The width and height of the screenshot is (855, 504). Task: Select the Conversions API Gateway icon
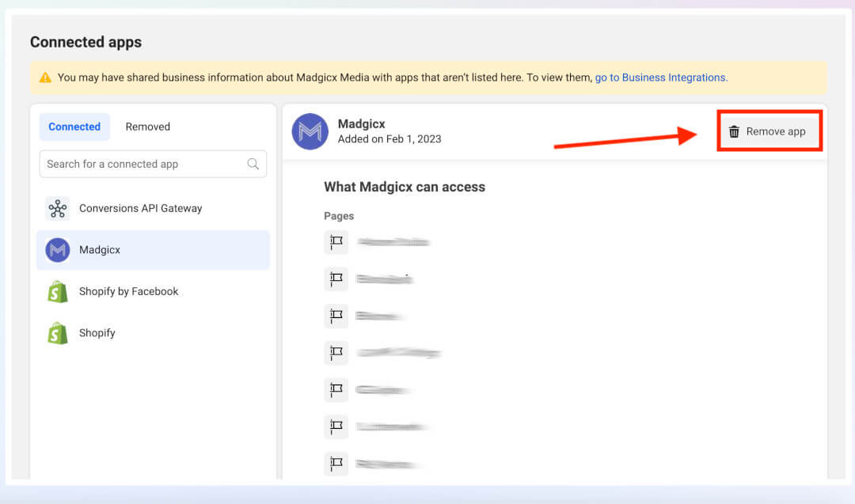[x=56, y=208]
